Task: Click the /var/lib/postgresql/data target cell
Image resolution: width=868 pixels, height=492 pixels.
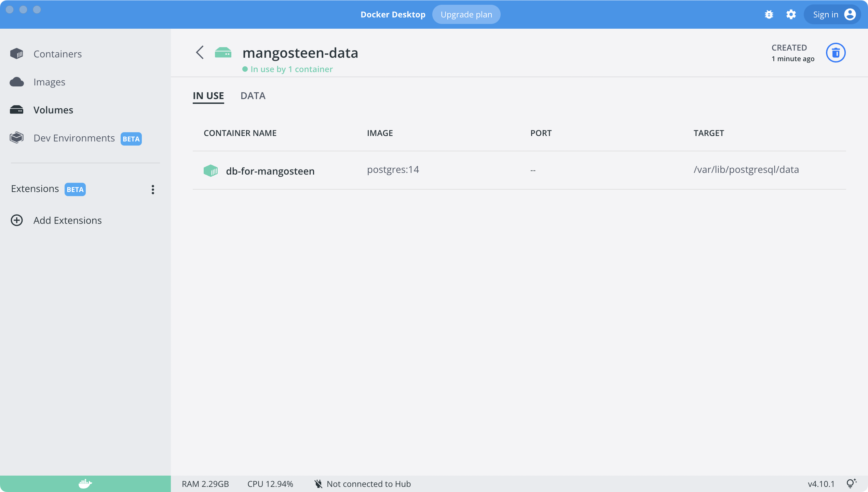Action: click(746, 170)
